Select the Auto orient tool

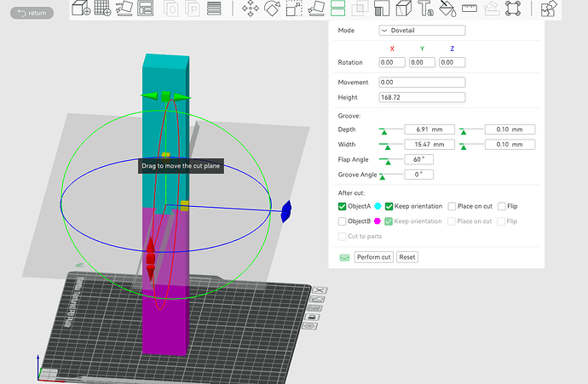click(124, 9)
